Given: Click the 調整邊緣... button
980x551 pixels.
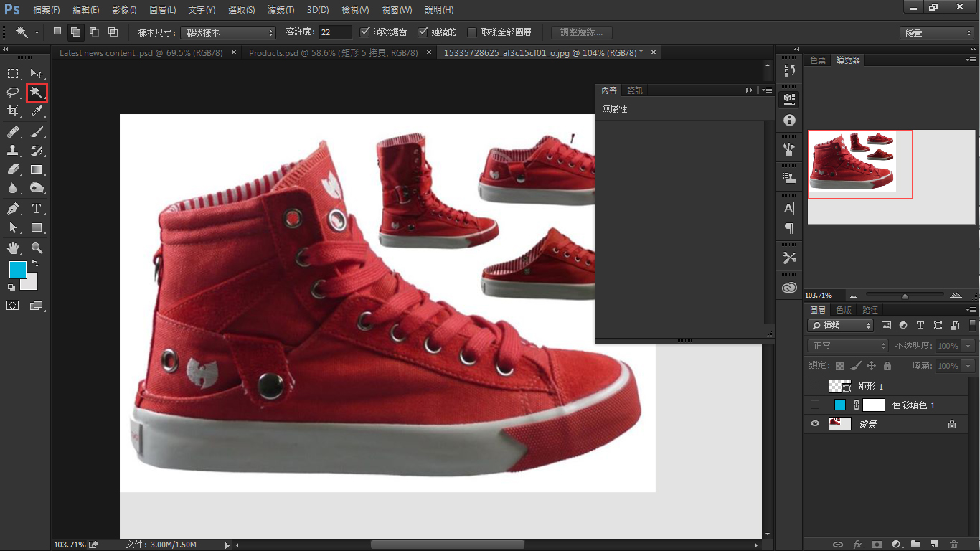Looking at the screenshot, I should (x=582, y=32).
